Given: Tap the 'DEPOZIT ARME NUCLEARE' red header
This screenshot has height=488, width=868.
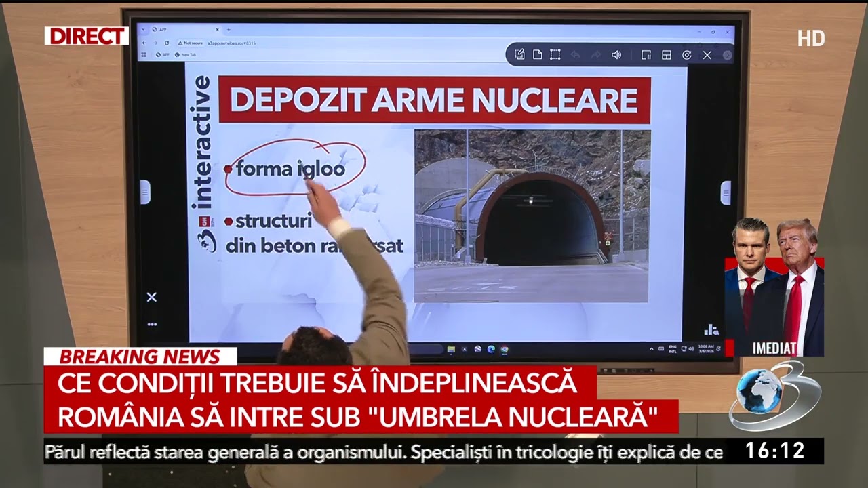Looking at the screenshot, I should pyautogui.click(x=434, y=100).
